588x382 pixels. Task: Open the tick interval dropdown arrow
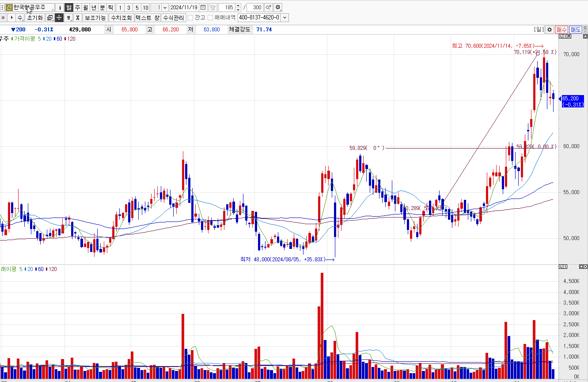(x=165, y=8)
